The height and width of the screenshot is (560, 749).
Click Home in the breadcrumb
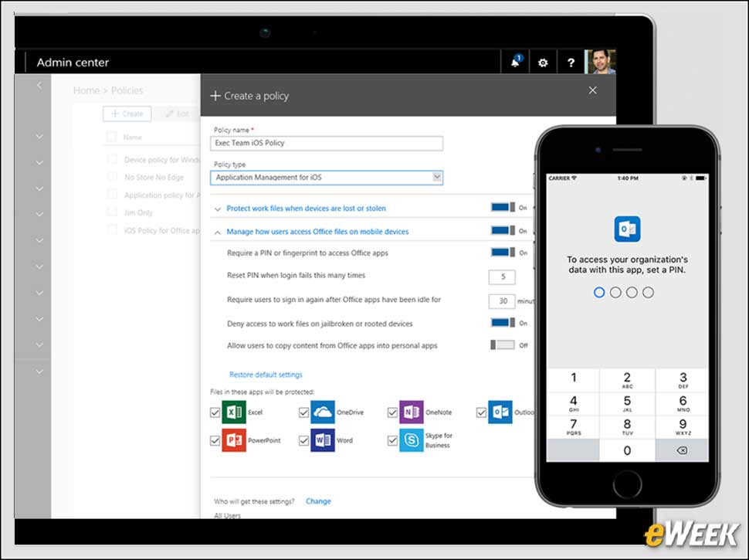86,90
